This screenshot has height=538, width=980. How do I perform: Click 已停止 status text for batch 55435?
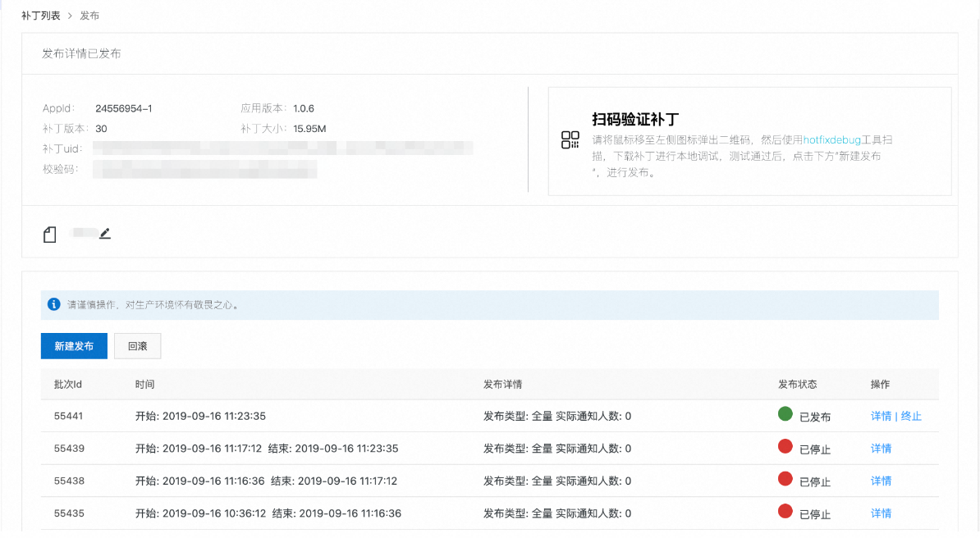pos(815,515)
